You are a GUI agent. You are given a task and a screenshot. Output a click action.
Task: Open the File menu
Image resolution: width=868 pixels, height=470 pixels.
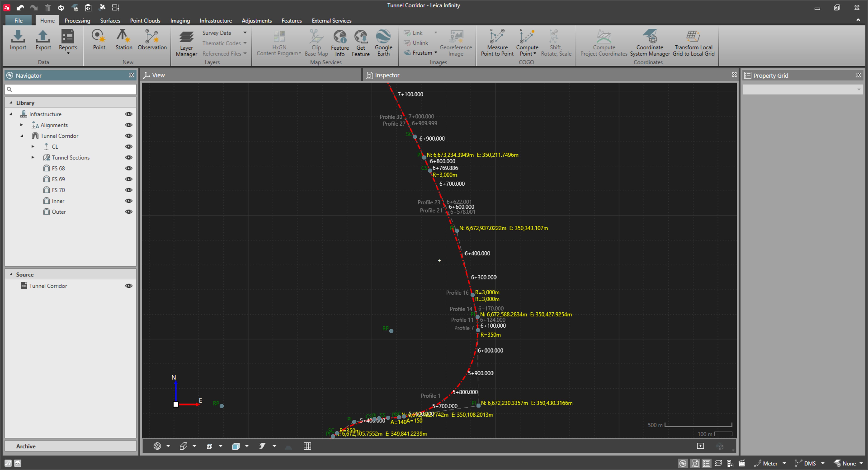pyautogui.click(x=19, y=21)
